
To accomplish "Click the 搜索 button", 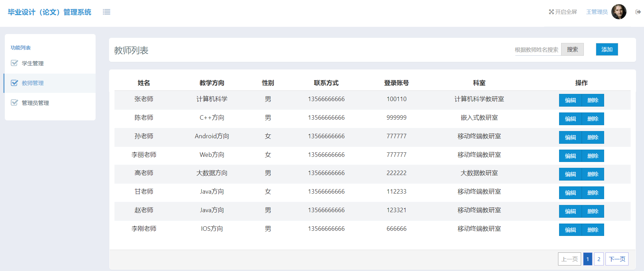I will [x=572, y=50].
